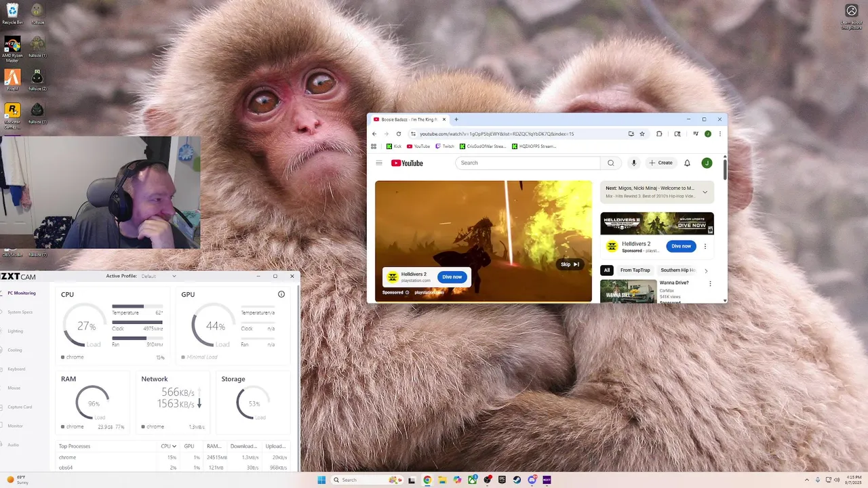Open Chrome extensions puzzle icon
The height and width of the screenshot is (488, 868).
659,134
